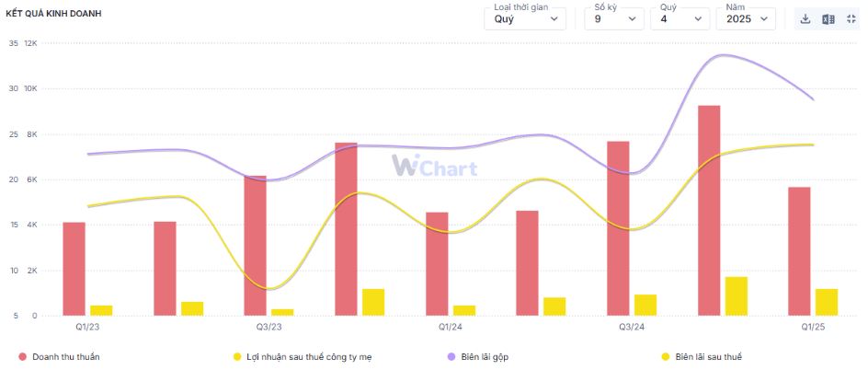
Task: Toggle the Doanh thu thuần legend series
Action: click(x=65, y=356)
